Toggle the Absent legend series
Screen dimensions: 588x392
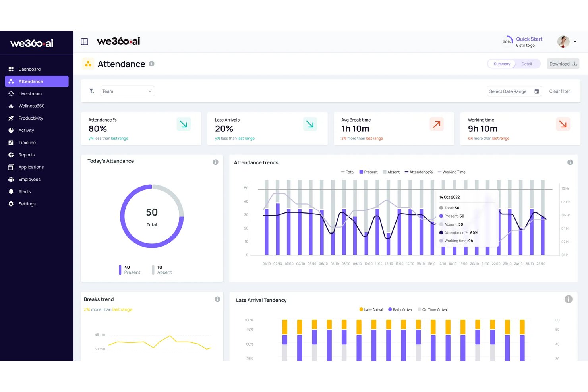391,172
